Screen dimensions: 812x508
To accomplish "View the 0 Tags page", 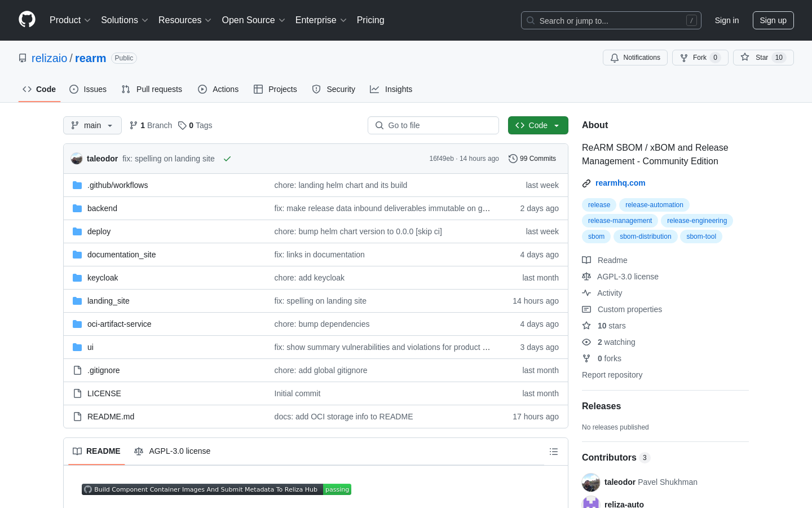I will click(x=195, y=125).
